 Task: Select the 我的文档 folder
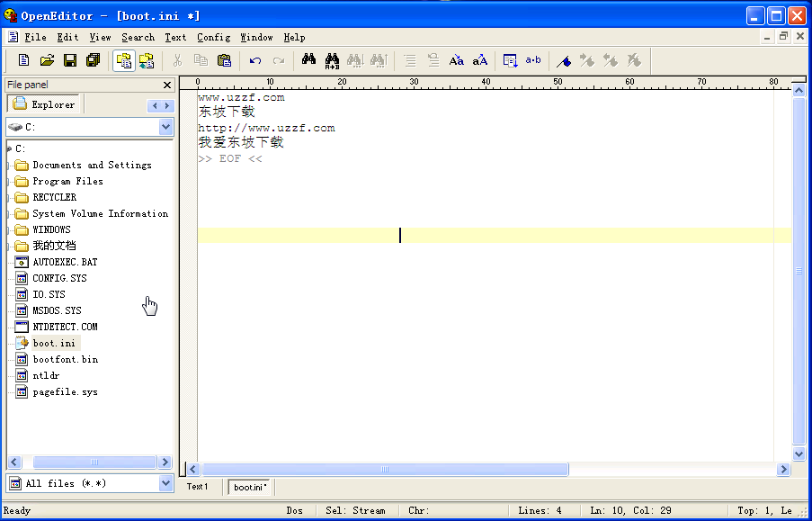[54, 246]
